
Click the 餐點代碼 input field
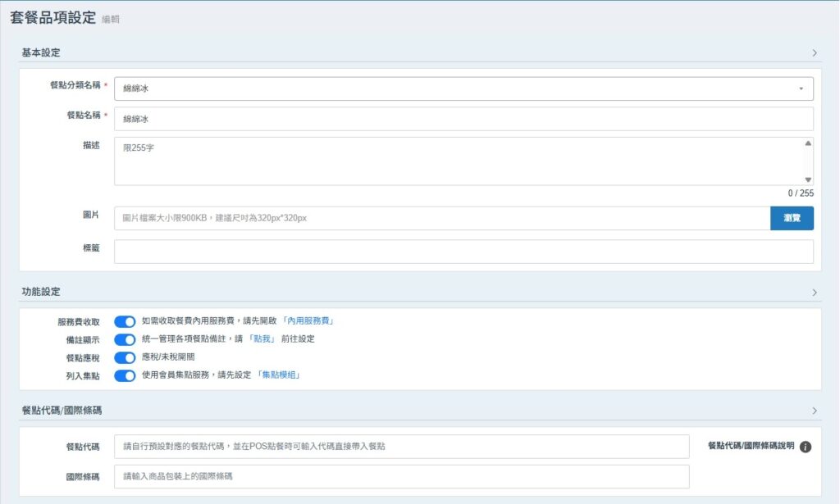pos(401,447)
